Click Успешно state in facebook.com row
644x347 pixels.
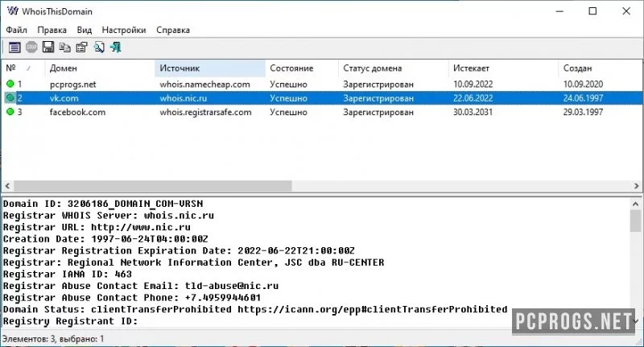coord(288,112)
